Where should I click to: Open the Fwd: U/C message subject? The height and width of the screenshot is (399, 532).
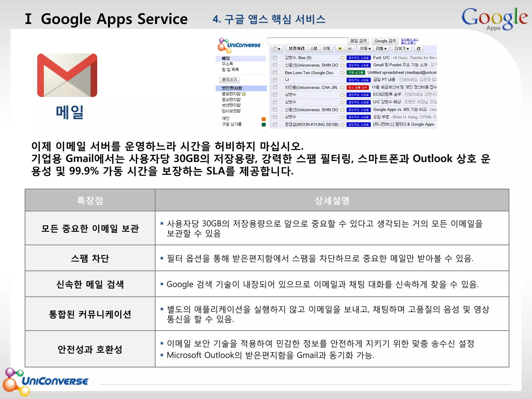coord(381,58)
